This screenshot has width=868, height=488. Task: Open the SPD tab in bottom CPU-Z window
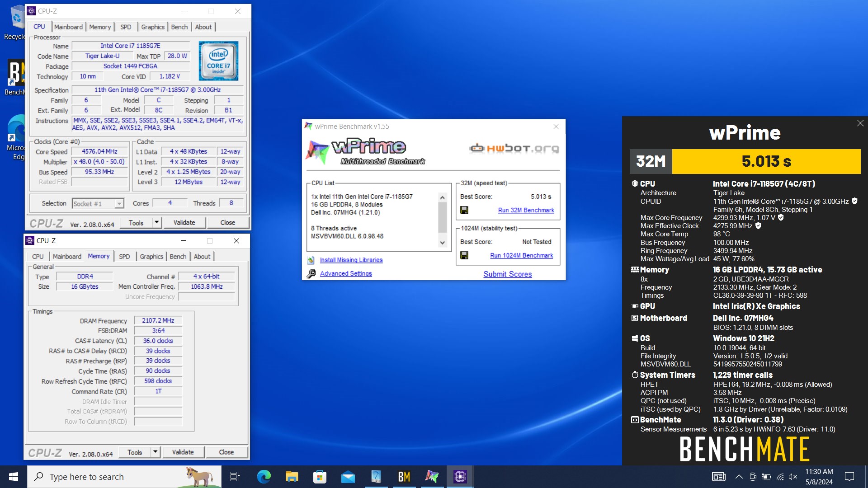[124, 256]
